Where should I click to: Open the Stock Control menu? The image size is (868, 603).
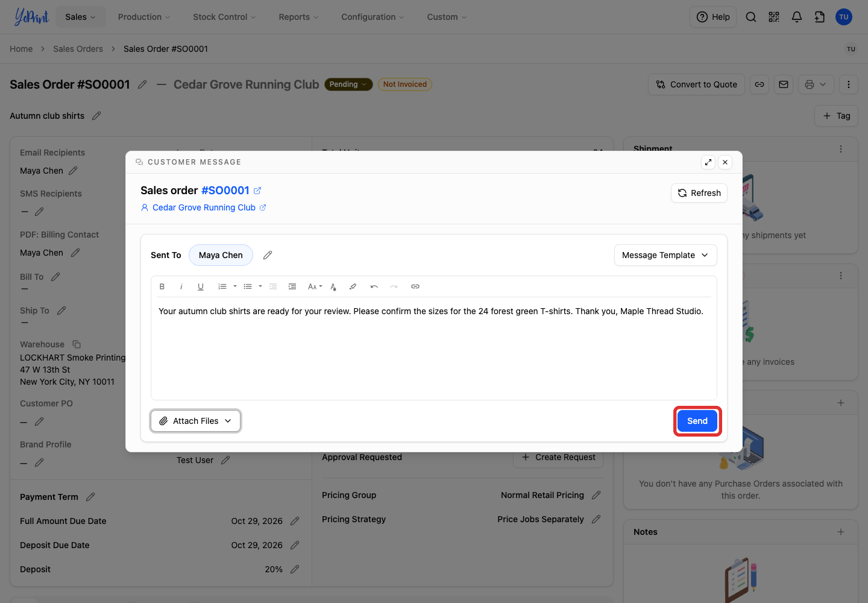tap(224, 17)
